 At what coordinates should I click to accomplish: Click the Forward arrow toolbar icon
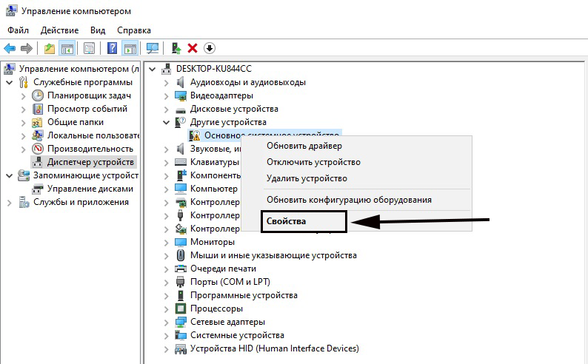[x=26, y=48]
